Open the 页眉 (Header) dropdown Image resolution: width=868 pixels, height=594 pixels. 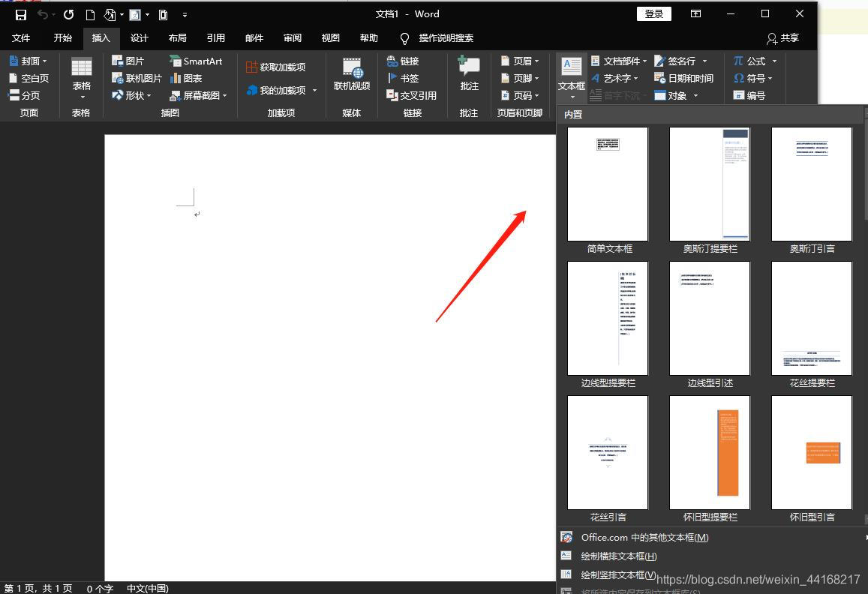[x=519, y=61]
